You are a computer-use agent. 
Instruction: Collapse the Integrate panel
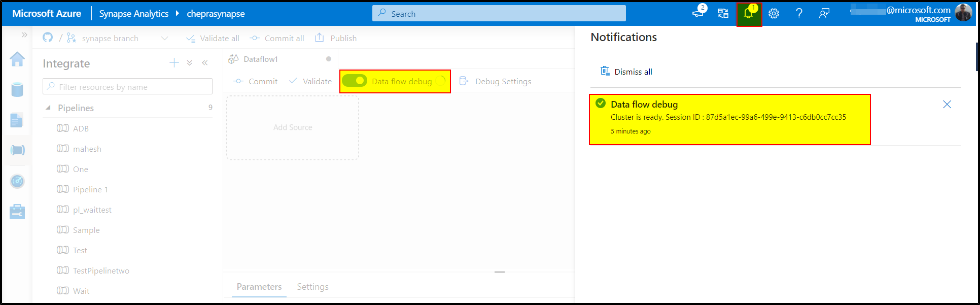[x=205, y=63]
